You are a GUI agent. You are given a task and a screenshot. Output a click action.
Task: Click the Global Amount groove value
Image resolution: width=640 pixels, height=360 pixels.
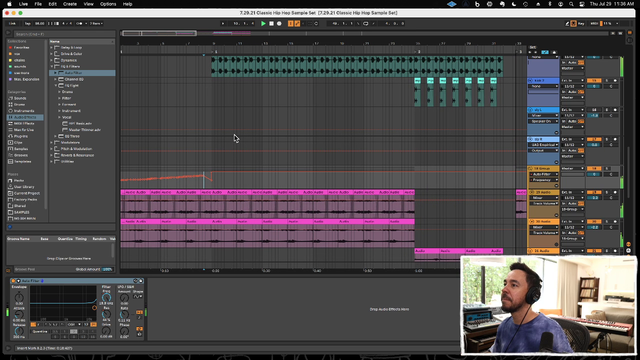[107, 269]
